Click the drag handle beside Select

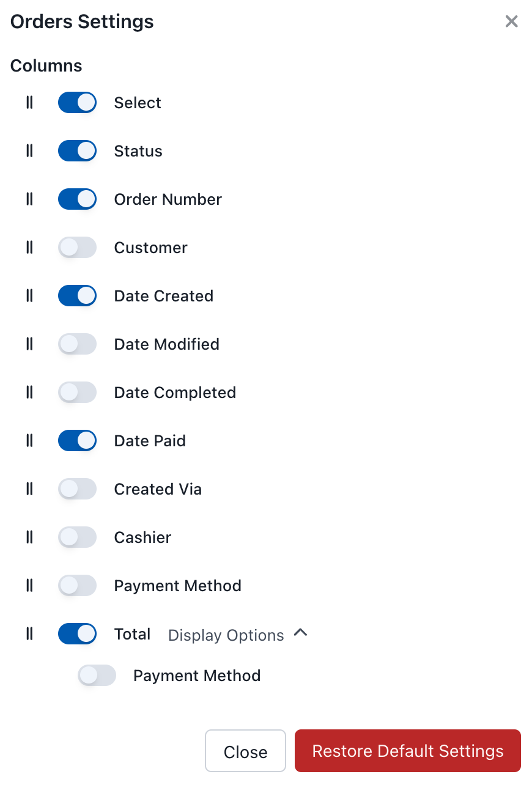29,103
